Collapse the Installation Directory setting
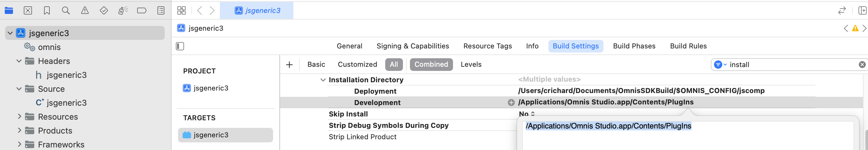The width and height of the screenshot is (868, 150). coord(323,80)
